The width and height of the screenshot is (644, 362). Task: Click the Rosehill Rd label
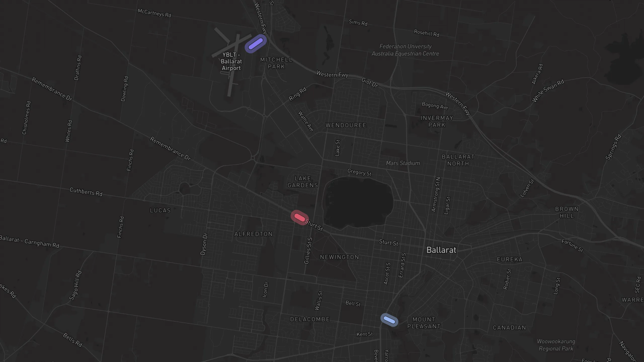coord(427,33)
